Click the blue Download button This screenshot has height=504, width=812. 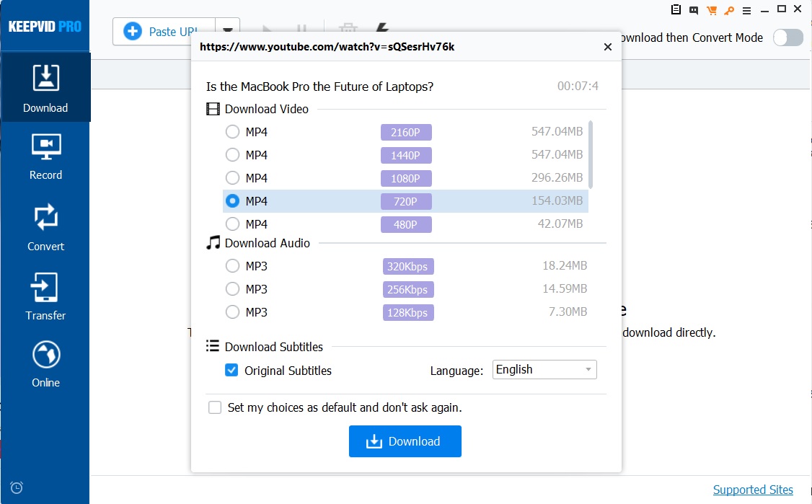coord(405,441)
